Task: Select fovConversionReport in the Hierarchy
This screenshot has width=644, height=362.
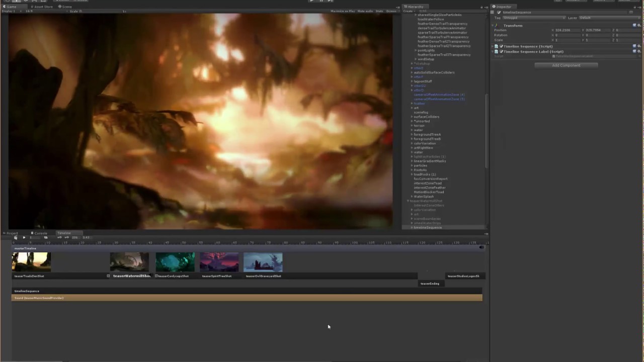Action: point(431,179)
